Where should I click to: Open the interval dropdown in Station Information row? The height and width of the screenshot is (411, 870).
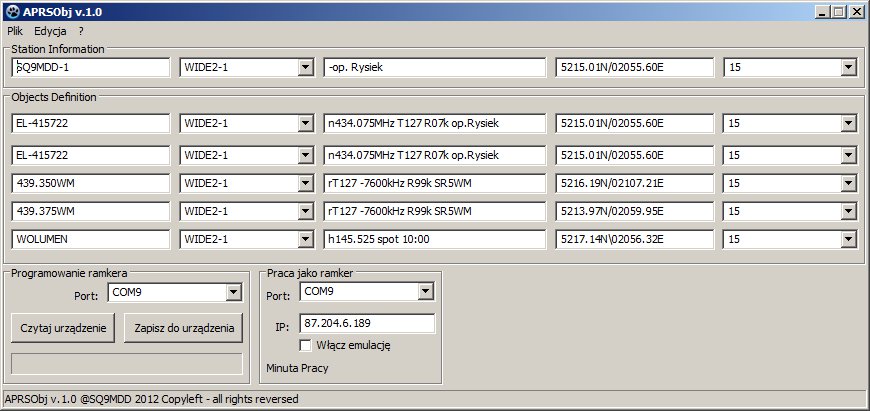(x=848, y=67)
